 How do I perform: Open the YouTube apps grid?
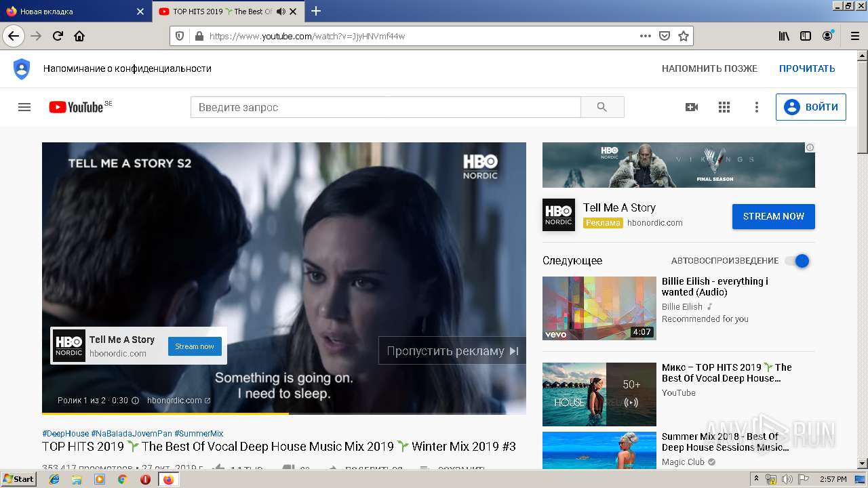[724, 107]
